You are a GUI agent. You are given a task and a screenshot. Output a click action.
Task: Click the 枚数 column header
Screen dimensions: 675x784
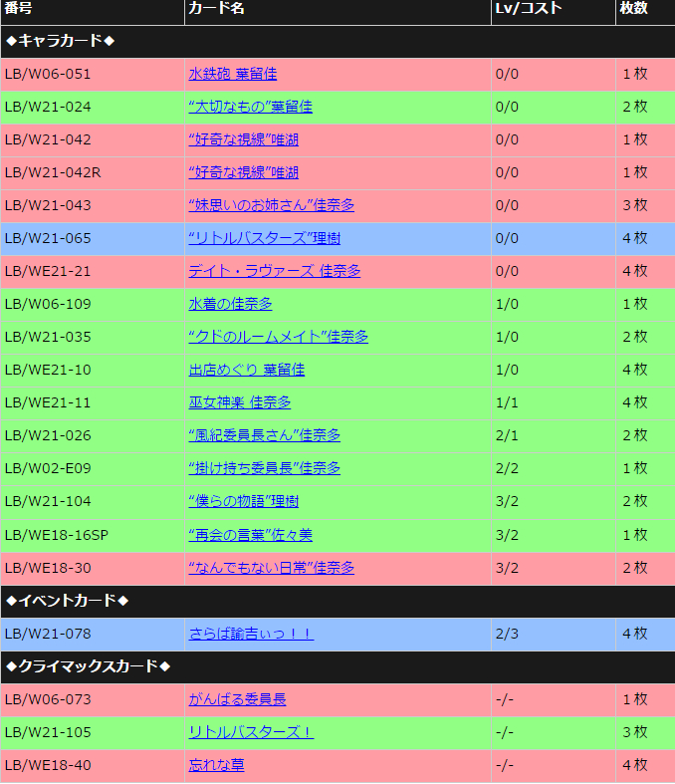pos(633,9)
